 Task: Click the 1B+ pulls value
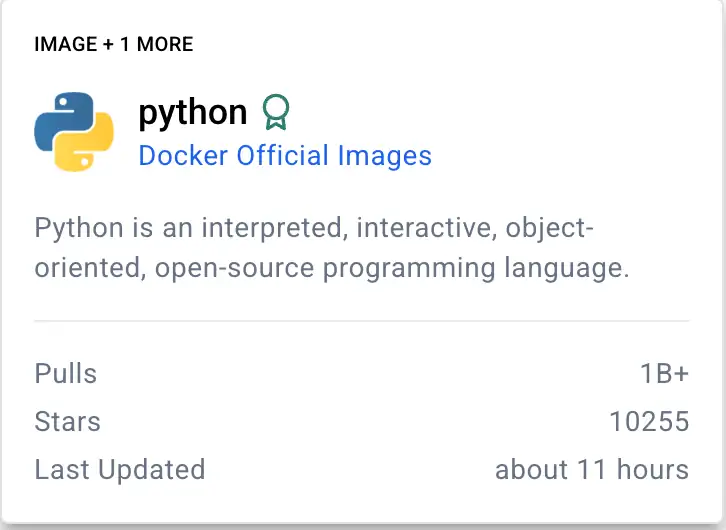point(664,373)
